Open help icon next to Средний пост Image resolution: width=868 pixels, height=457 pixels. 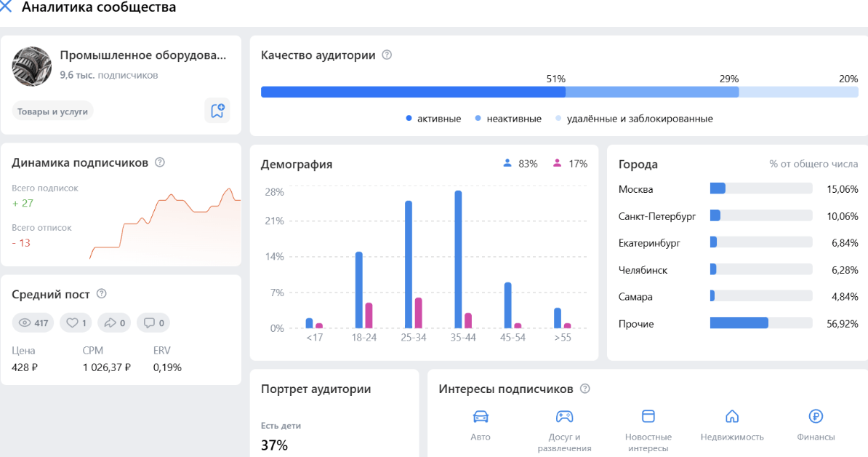[x=101, y=293]
